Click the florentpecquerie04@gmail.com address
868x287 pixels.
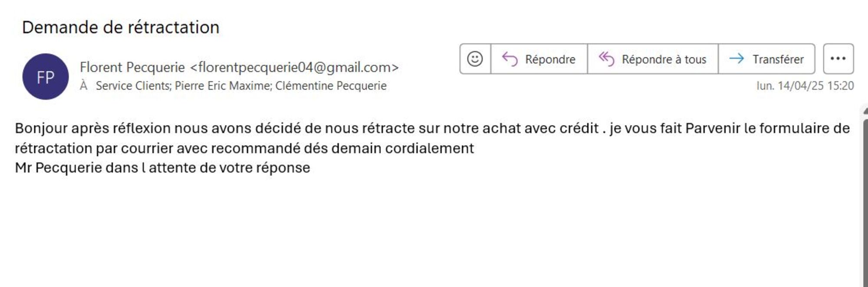[294, 67]
